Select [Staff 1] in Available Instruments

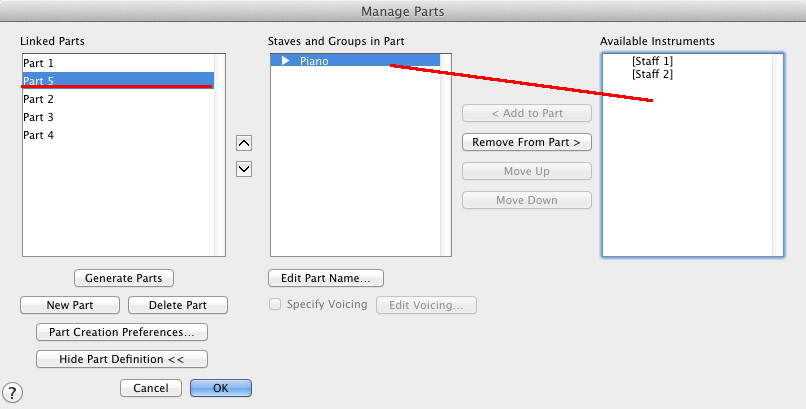[652, 62]
